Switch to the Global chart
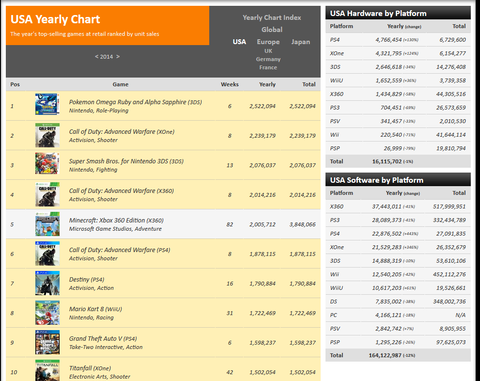 pyautogui.click(x=272, y=30)
